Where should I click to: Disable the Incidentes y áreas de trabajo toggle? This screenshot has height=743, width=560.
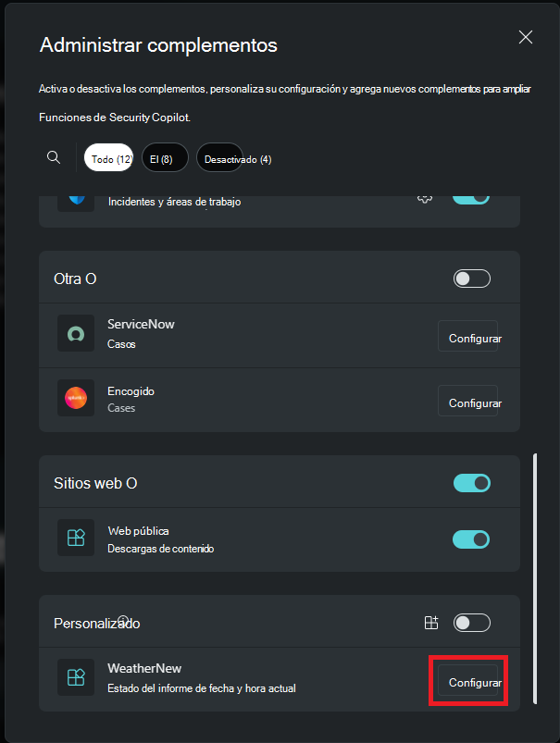coord(471,196)
